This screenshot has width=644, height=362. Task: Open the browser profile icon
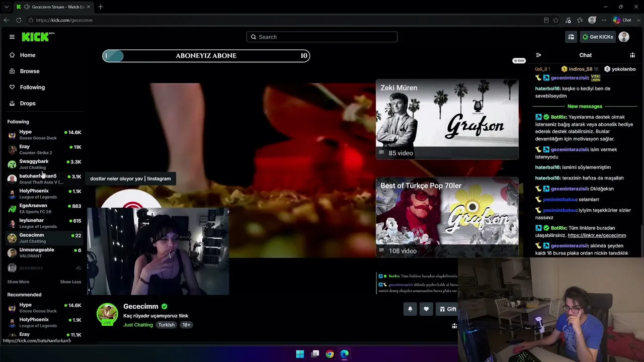[x=592, y=20]
